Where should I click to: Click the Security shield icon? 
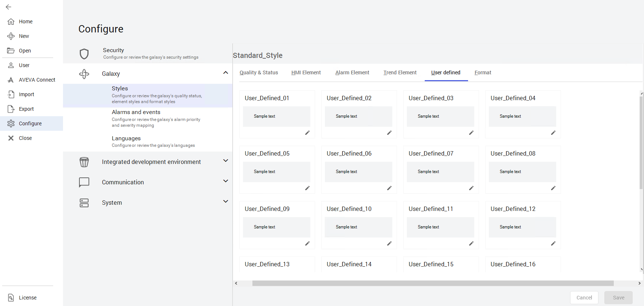[x=84, y=54]
